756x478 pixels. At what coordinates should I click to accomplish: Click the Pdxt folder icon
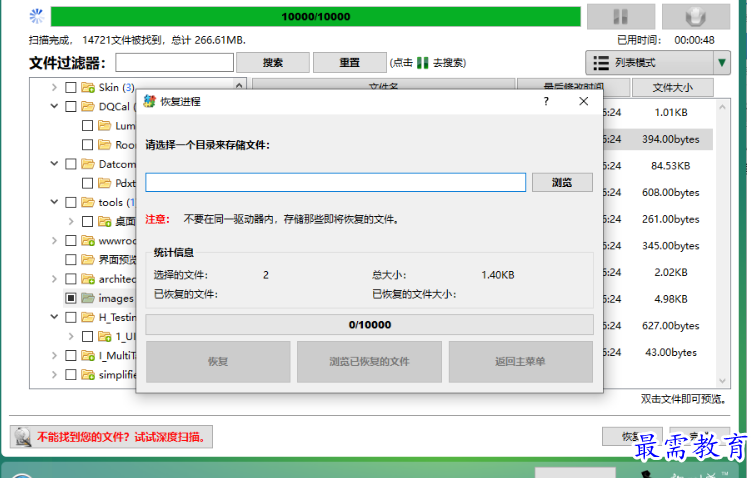(105, 183)
